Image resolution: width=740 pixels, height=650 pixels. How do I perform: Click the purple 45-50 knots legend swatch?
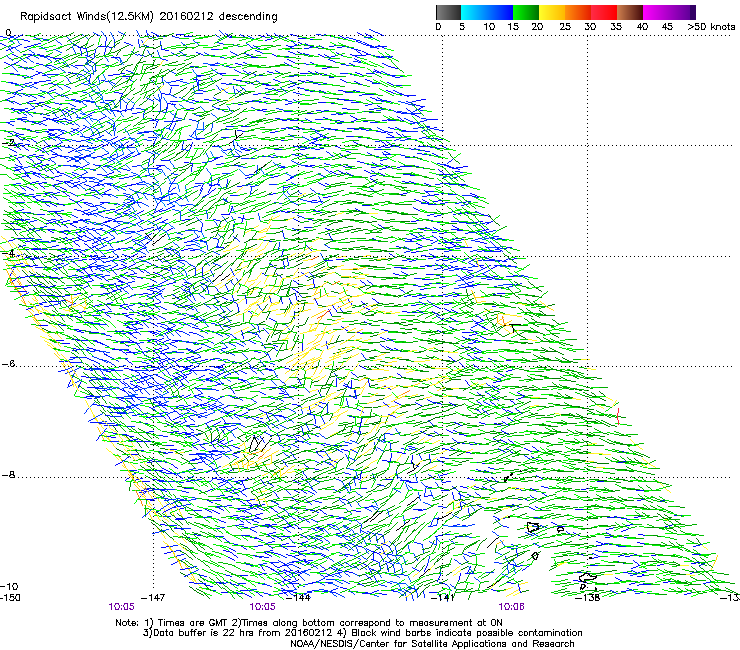click(x=682, y=12)
